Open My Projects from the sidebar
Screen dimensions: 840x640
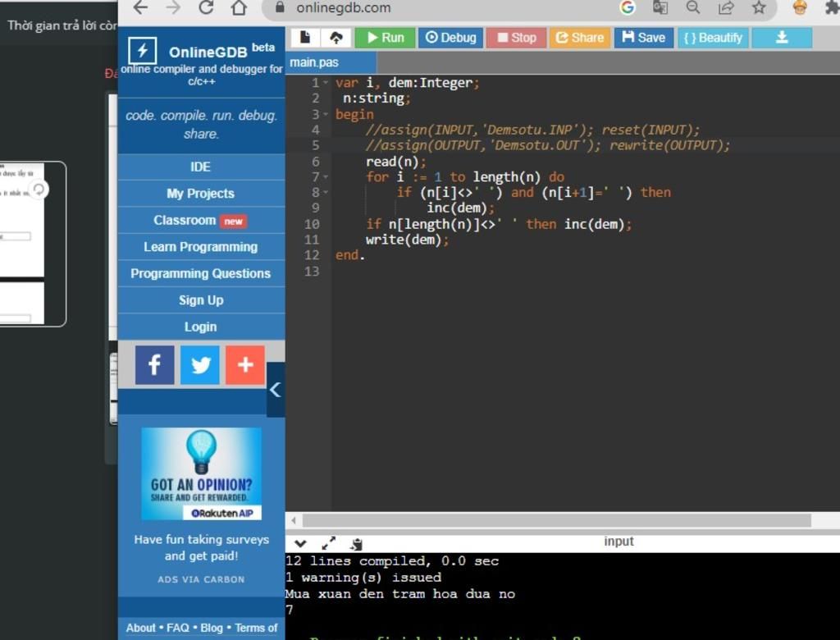point(201,194)
